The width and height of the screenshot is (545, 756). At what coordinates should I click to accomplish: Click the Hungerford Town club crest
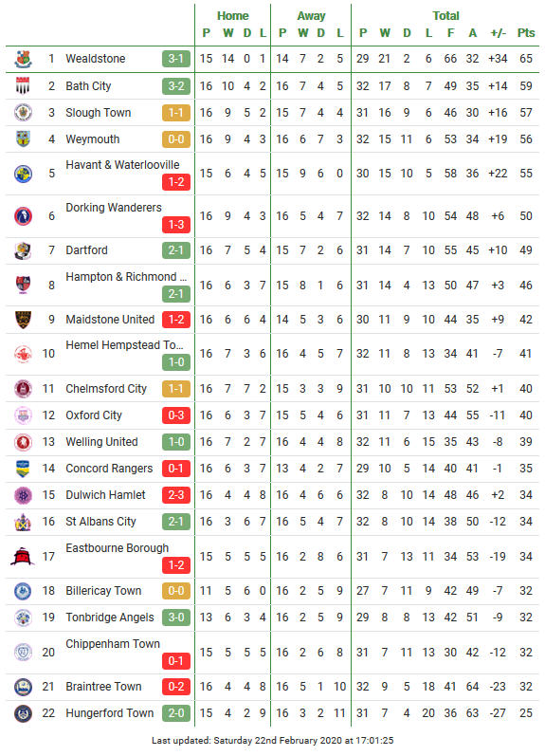(23, 713)
